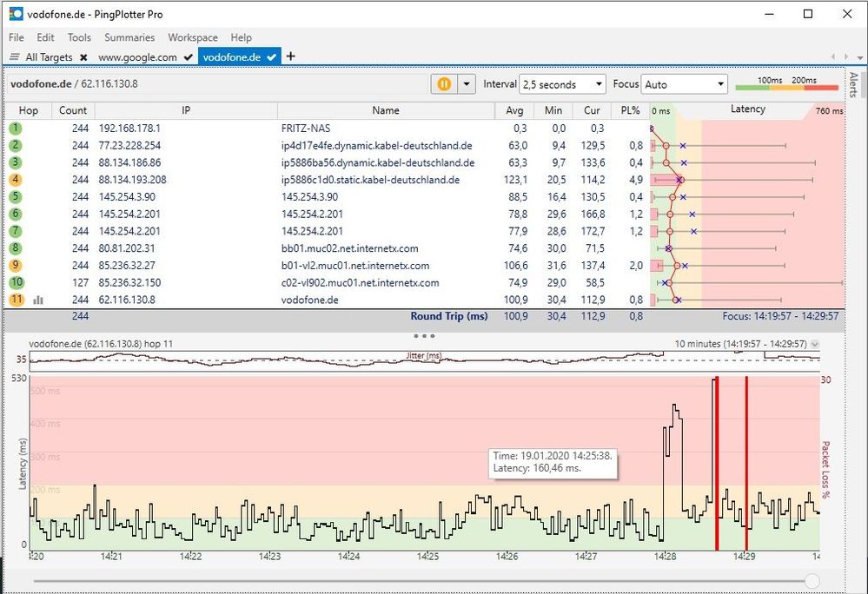Viewport: 868px width, 594px height.
Task: Open the Alerts side panel
Action: [854, 84]
